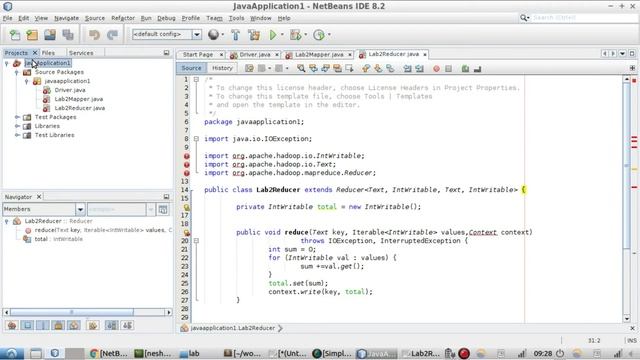Switch to the Files tab

(x=48, y=53)
